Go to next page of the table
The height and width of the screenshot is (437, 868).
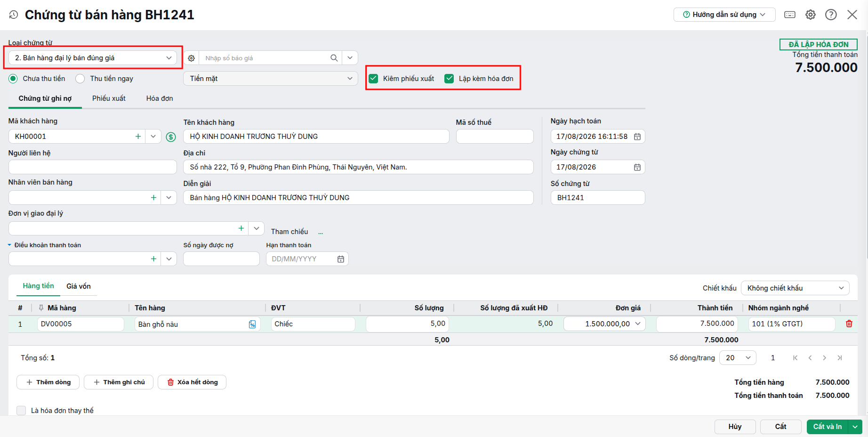pos(825,358)
